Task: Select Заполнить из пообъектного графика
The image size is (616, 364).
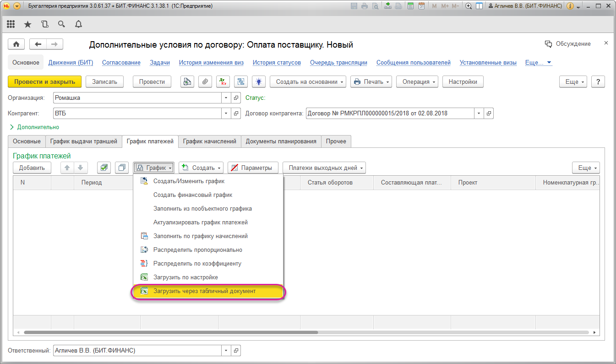Action: point(208,208)
